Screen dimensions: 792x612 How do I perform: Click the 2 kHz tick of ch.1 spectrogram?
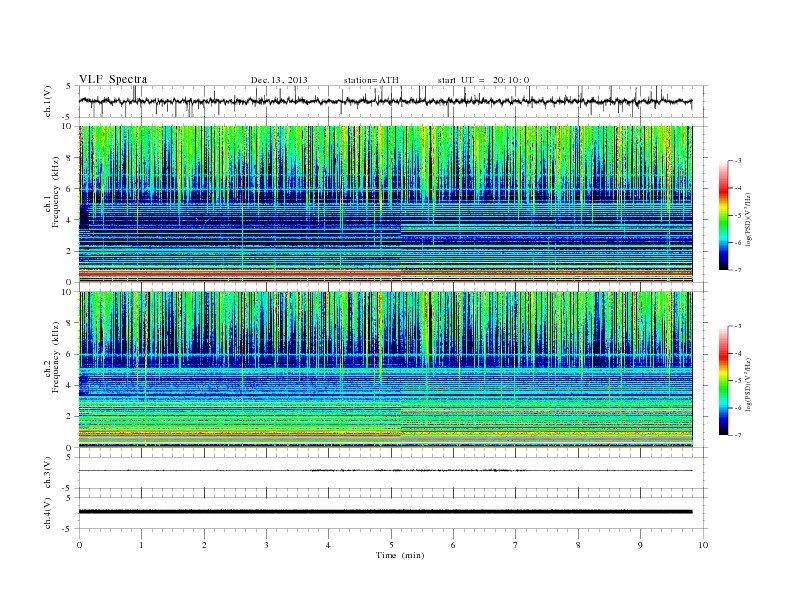pos(70,251)
